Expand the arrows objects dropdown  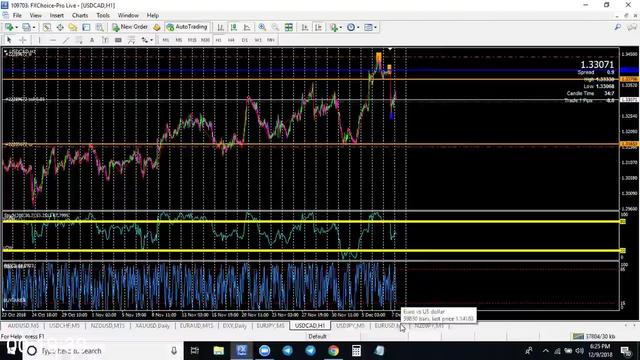[151, 40]
